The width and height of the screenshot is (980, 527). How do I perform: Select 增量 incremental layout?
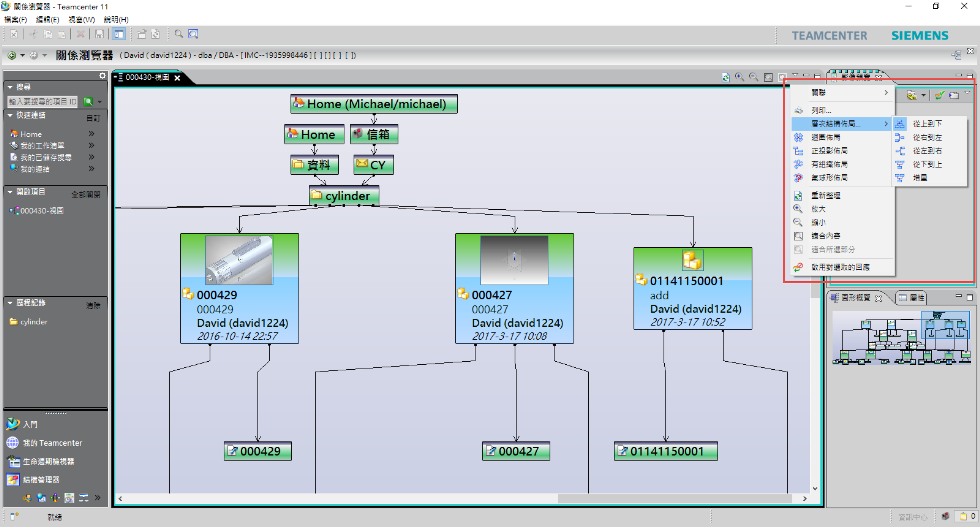click(929, 178)
